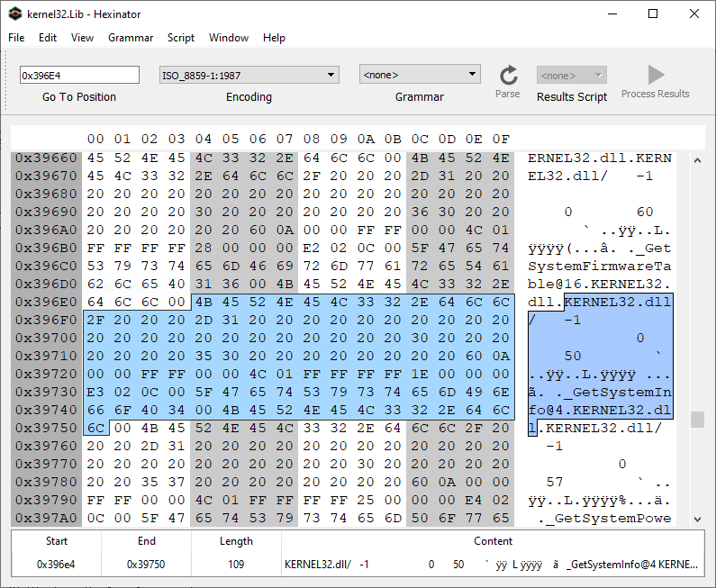
Task: Open the Results Script dropdown
Action: (572, 75)
